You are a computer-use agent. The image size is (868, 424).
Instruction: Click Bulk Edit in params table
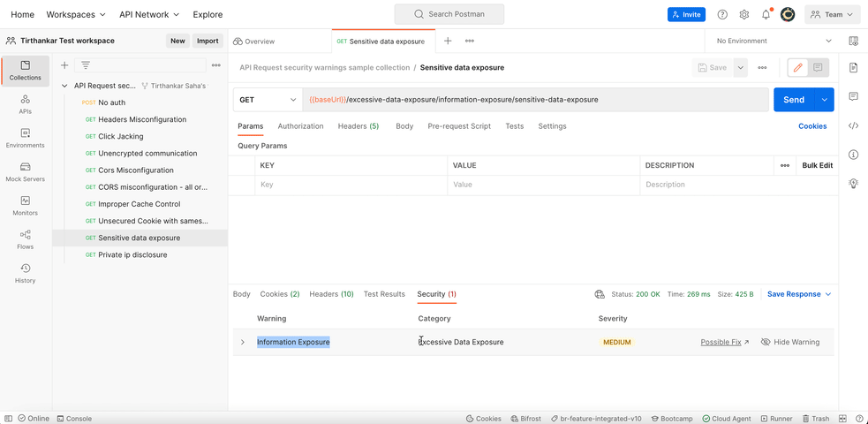(817, 165)
